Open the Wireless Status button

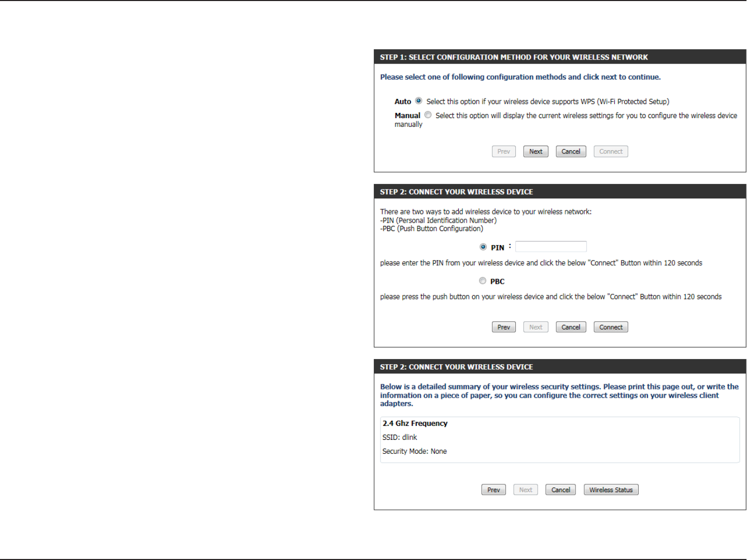611,490
